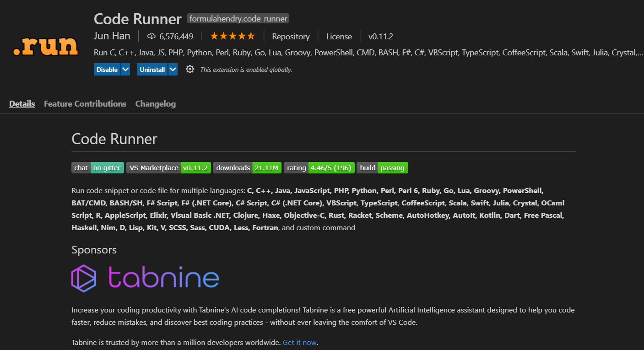View the License information
The height and width of the screenshot is (350, 644).
click(x=339, y=36)
